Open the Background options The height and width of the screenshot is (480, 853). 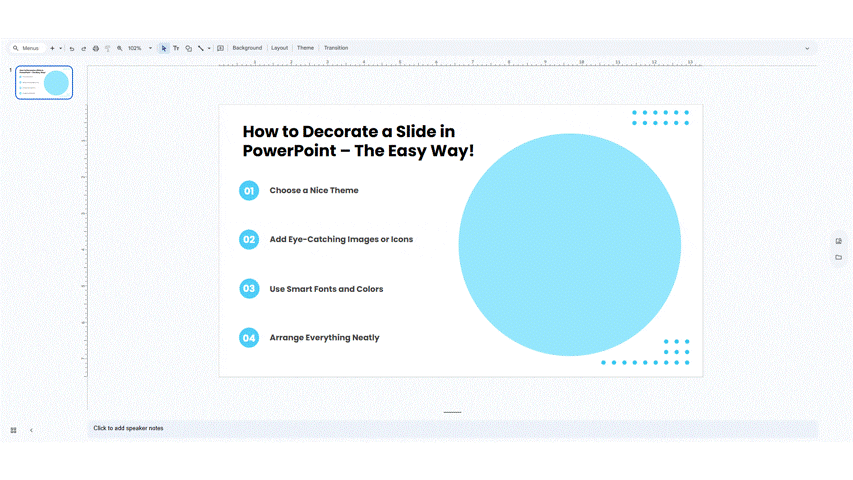247,48
